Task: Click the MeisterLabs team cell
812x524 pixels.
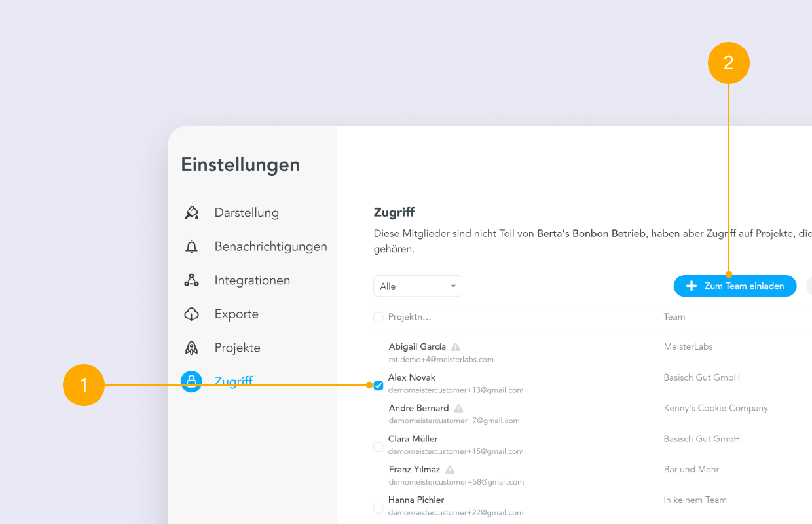Action: click(x=688, y=346)
